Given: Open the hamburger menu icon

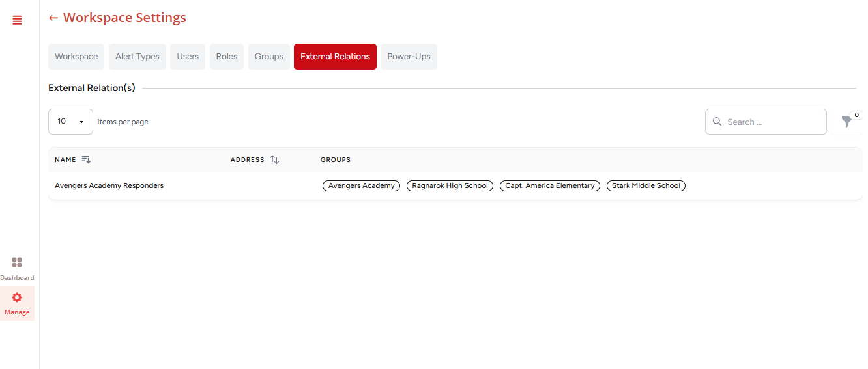Looking at the screenshot, I should pos(17,20).
